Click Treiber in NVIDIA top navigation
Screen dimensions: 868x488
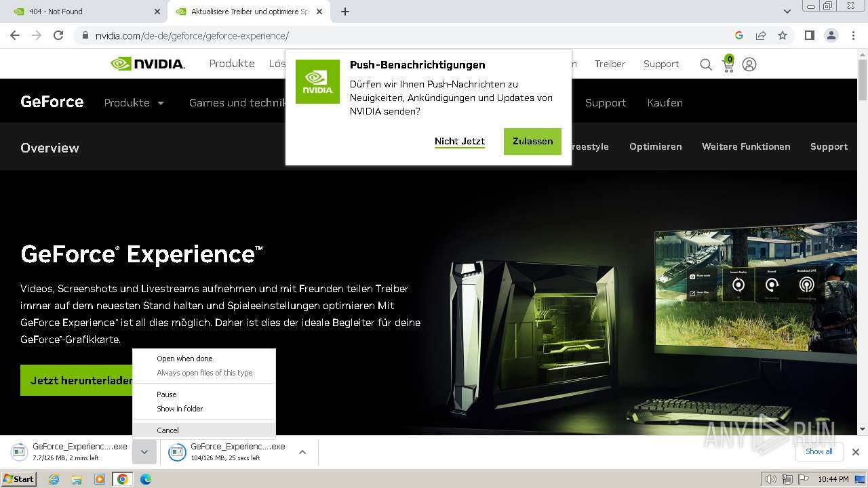point(610,64)
